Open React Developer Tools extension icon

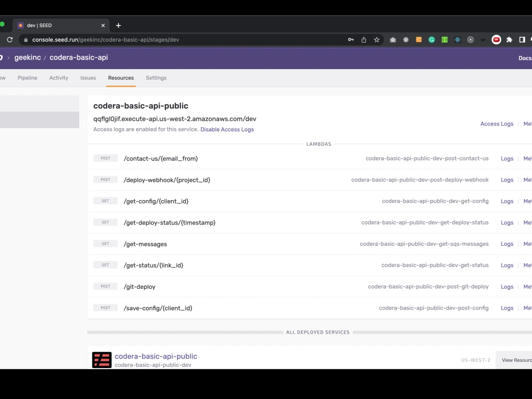pyautogui.click(x=458, y=40)
